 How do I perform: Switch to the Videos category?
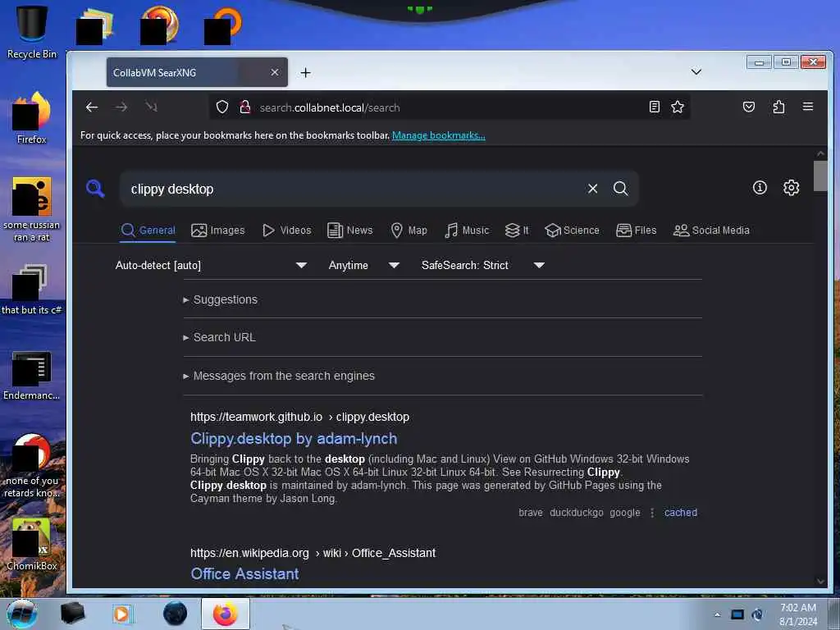(x=286, y=231)
